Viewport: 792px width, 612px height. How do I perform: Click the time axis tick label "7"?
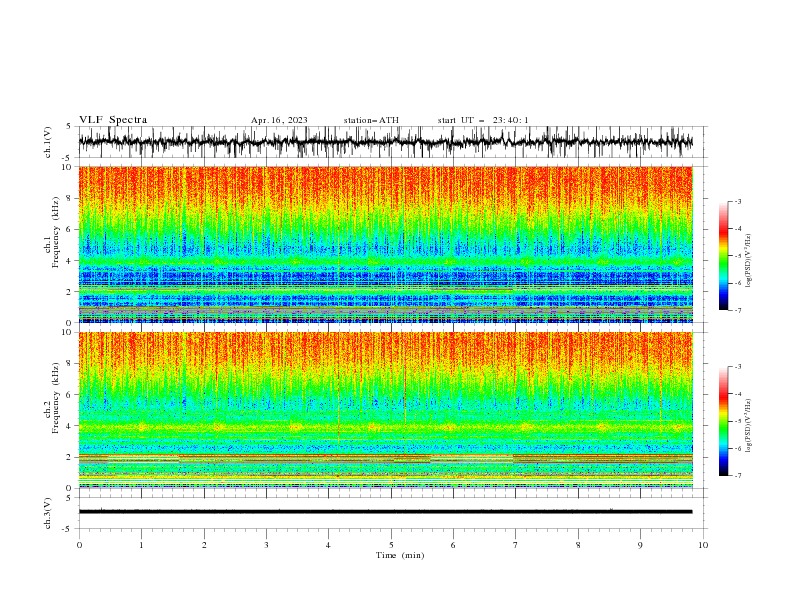pos(516,545)
